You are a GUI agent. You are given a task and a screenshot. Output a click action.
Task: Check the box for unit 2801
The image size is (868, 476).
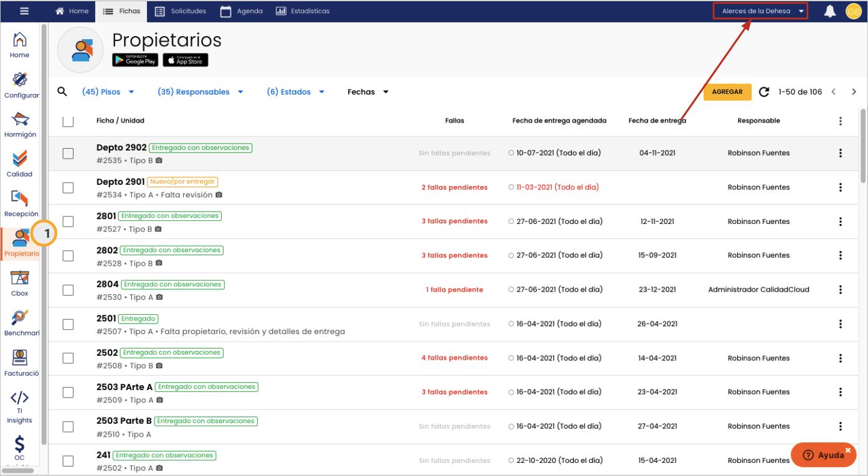coord(68,222)
